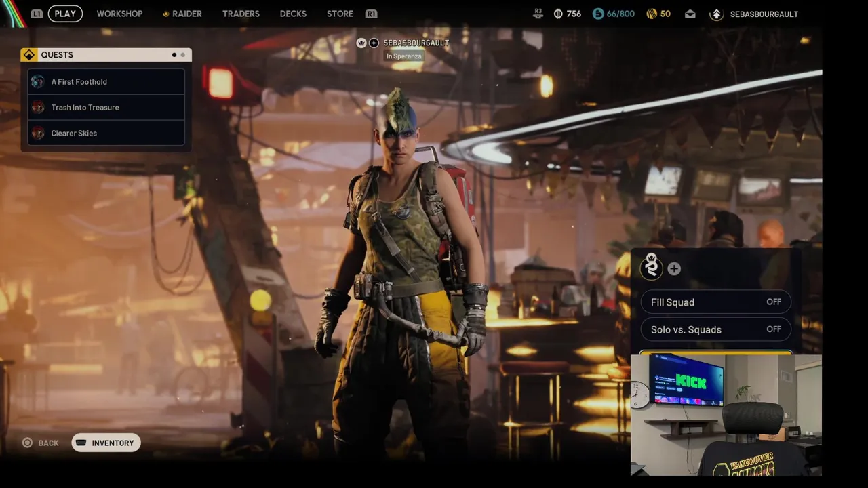The image size is (868, 488).
Task: Click the R1 next-tab icon
Action: point(371,14)
